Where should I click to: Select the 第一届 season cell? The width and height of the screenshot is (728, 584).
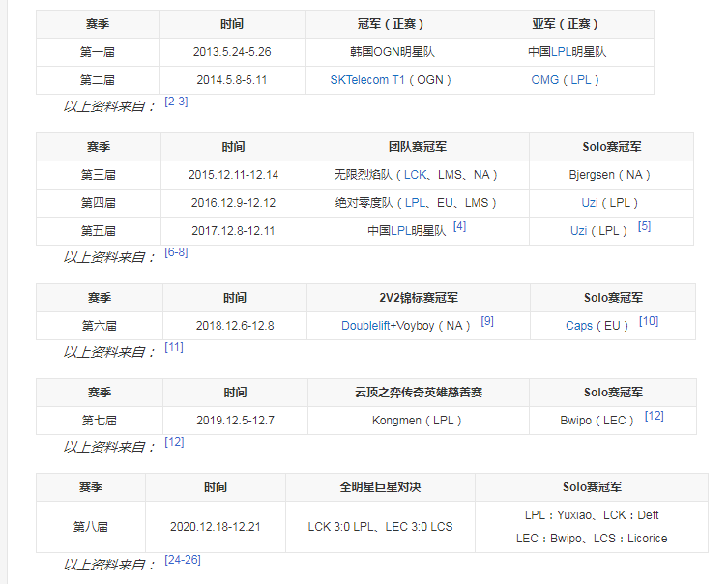[98, 52]
